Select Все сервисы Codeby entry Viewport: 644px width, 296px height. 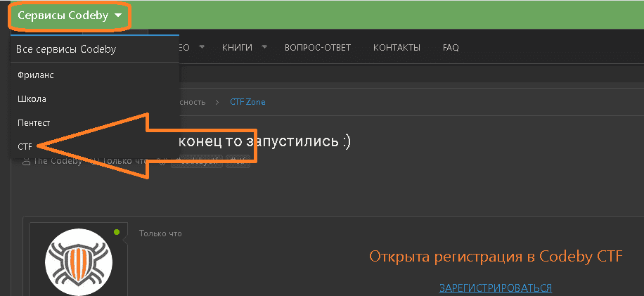coord(66,50)
